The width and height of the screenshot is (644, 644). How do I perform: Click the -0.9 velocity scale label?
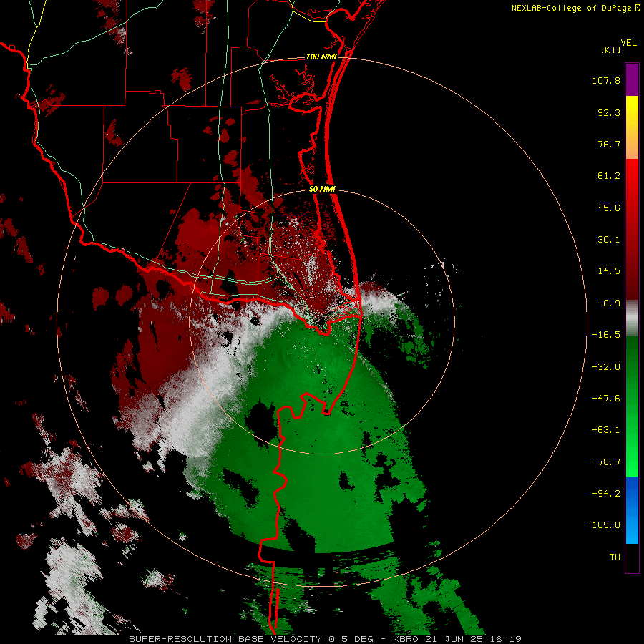coord(609,303)
